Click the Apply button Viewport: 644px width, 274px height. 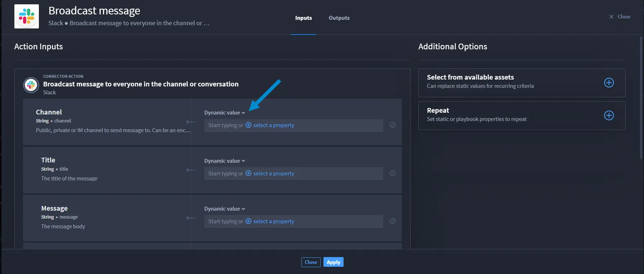tap(334, 262)
